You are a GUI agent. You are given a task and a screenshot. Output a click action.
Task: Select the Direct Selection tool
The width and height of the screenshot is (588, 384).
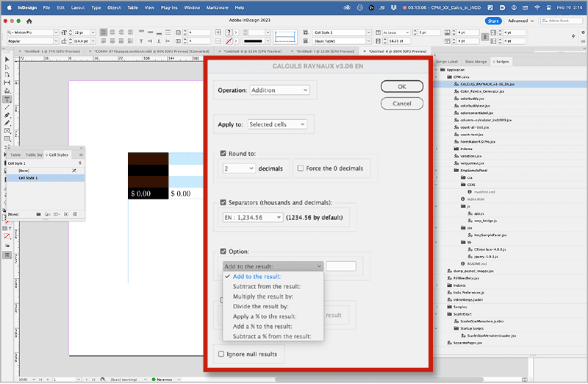click(x=7, y=67)
